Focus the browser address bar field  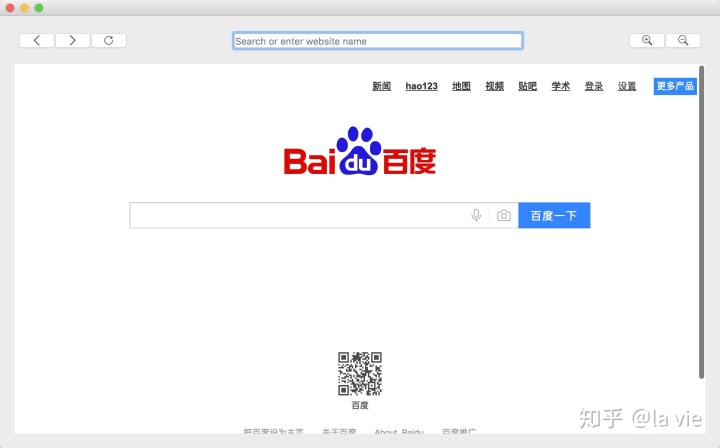click(377, 41)
